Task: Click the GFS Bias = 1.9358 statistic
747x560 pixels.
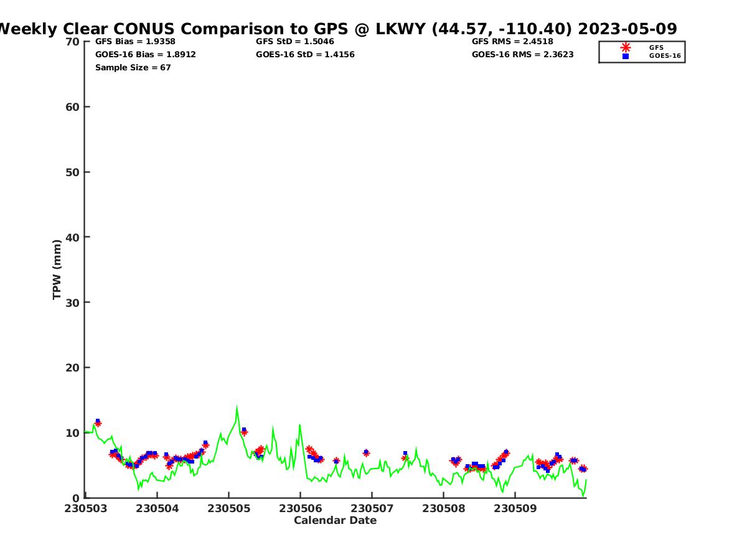Action: click(x=135, y=42)
